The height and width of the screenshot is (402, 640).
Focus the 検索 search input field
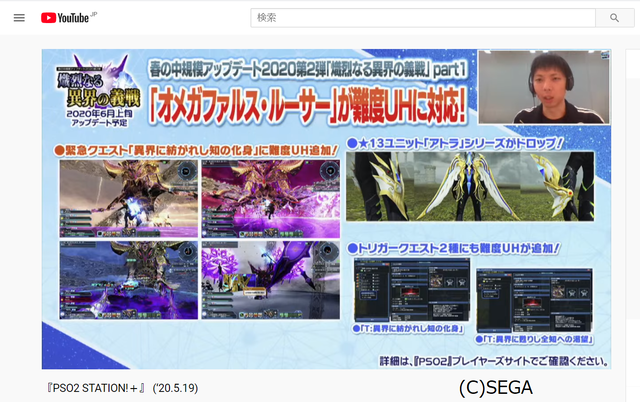pos(423,18)
